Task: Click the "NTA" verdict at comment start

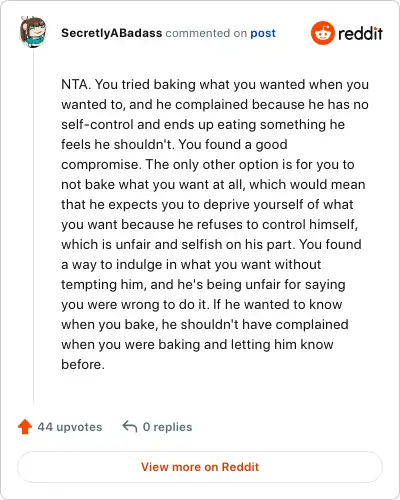Action: tap(74, 84)
